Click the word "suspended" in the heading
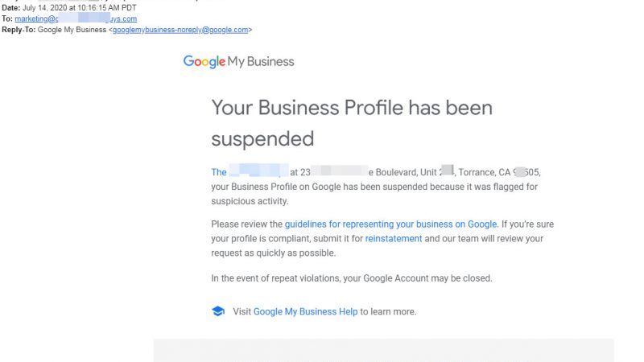This screenshot has height=362, width=644. [x=262, y=138]
